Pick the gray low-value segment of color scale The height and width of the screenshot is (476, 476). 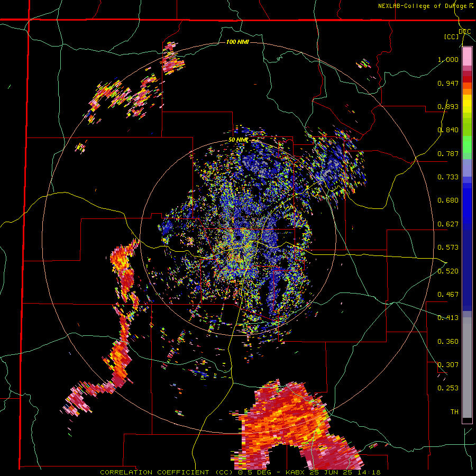[x=467, y=368]
